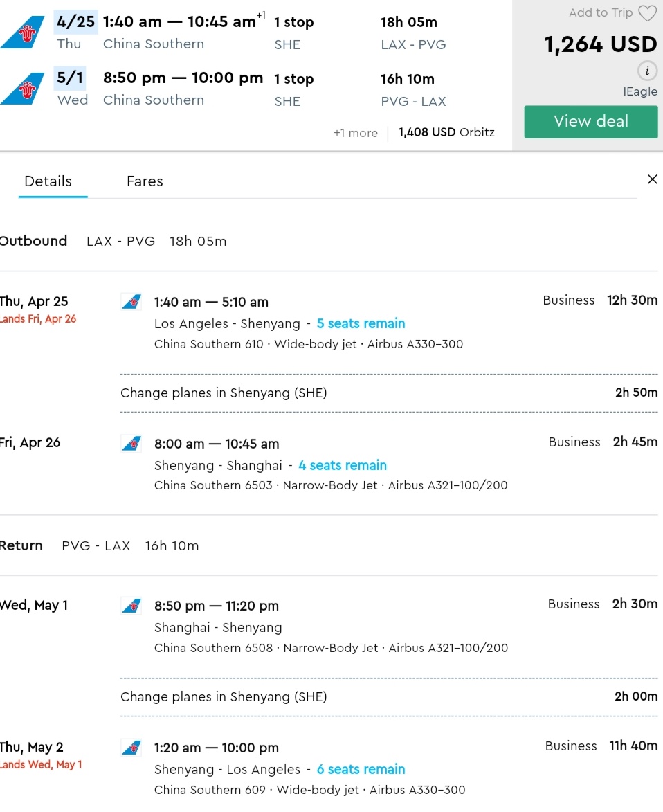This screenshot has width=663, height=812.
Task: Switch to the Fares tab
Action: (x=145, y=181)
